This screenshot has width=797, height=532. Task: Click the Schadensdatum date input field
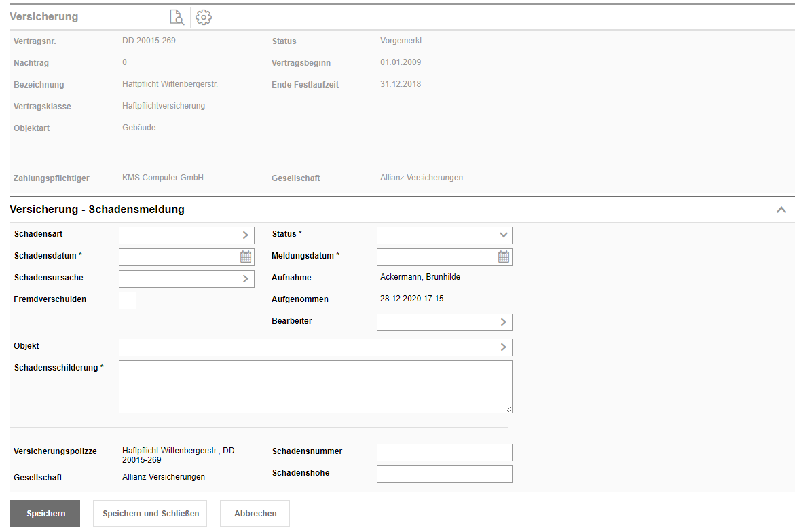[179, 256]
